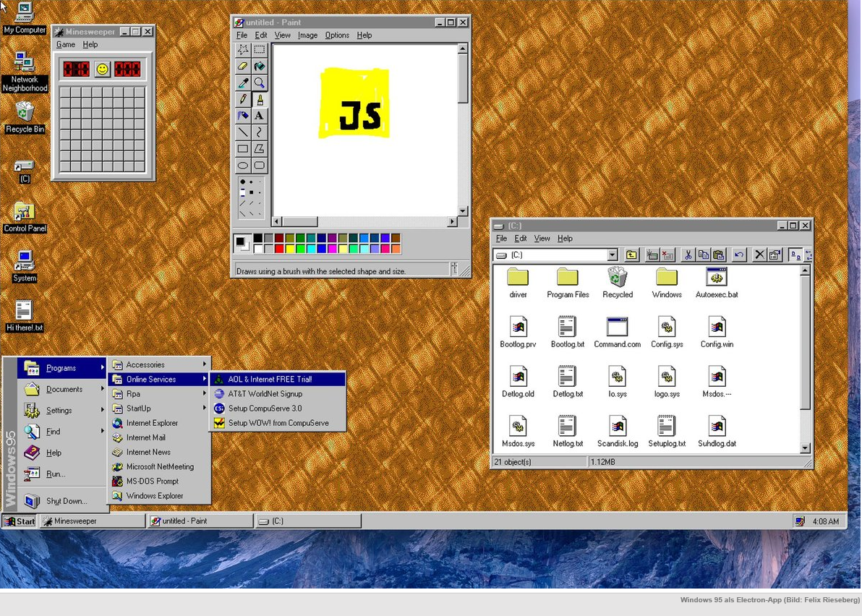Viewport: 862px width, 616px height.
Task: Expand the Accessories submenu
Action: pyautogui.click(x=159, y=364)
